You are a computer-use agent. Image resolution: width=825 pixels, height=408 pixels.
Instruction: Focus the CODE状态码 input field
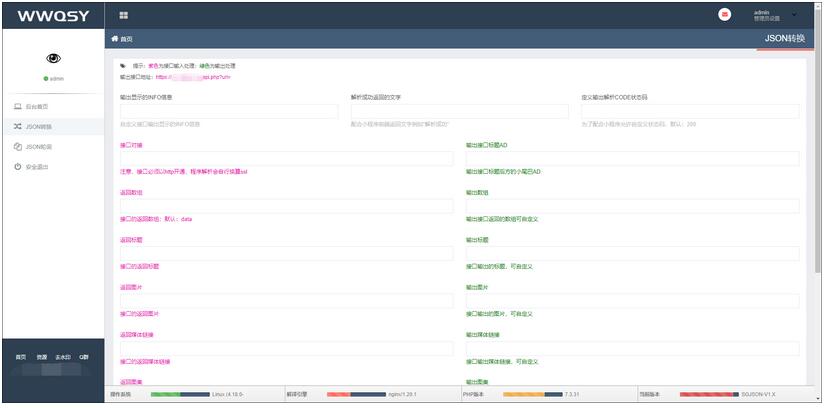(690, 111)
